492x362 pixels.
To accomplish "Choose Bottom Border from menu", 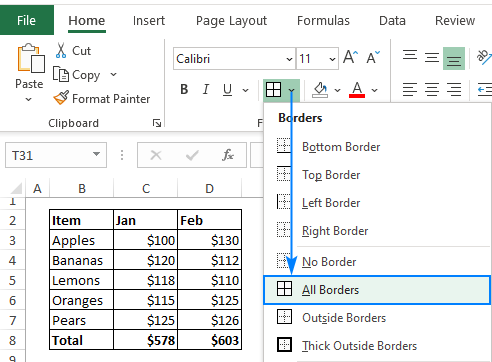I will coord(377,147).
